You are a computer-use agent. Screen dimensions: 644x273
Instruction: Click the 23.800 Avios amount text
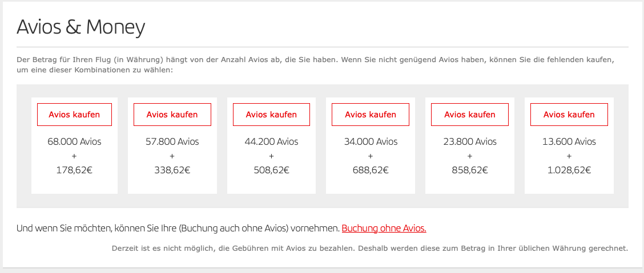(470, 141)
